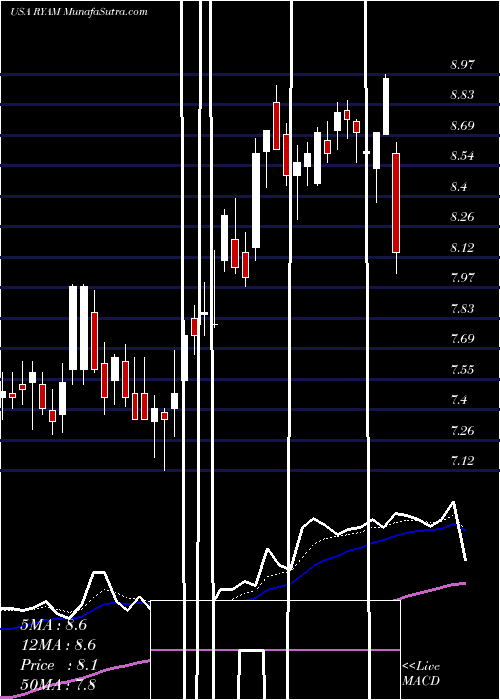Click the 5MA : 8.6 legend text
The height and width of the screenshot is (700, 500).
(x=54, y=625)
